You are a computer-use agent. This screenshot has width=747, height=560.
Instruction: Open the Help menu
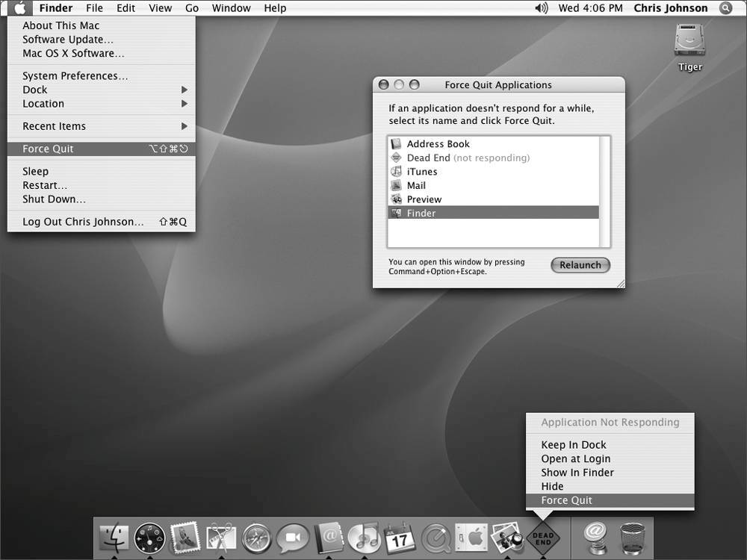coord(275,8)
